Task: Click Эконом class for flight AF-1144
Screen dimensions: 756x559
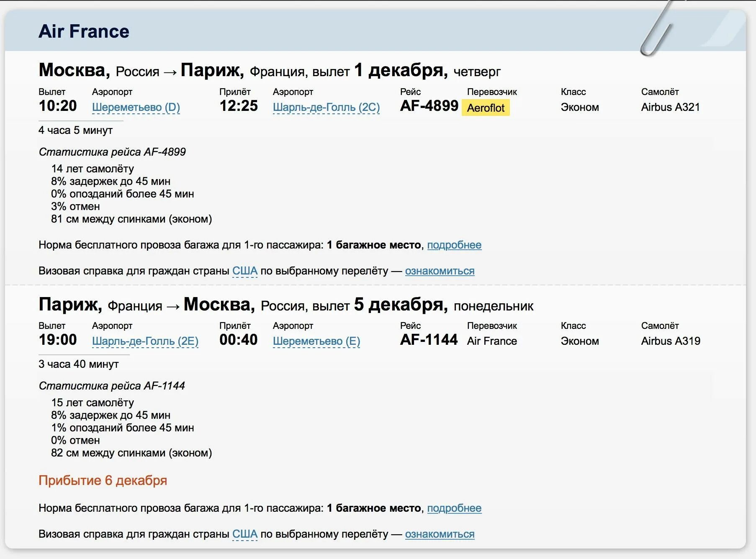Action: click(x=580, y=341)
